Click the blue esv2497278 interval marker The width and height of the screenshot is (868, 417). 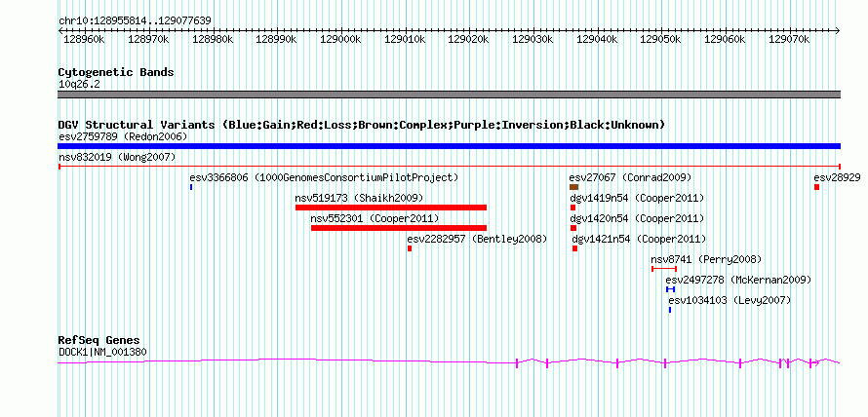[670, 289]
